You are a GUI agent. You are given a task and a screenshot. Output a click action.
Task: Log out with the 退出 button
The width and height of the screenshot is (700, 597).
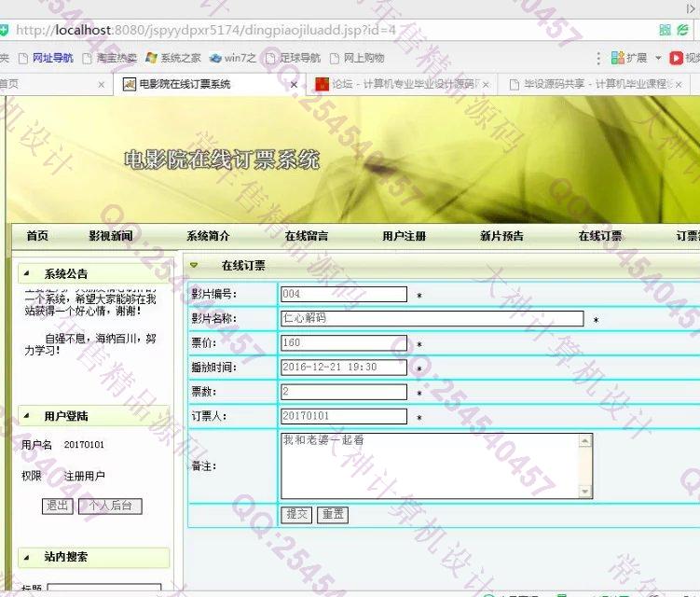click(x=58, y=506)
